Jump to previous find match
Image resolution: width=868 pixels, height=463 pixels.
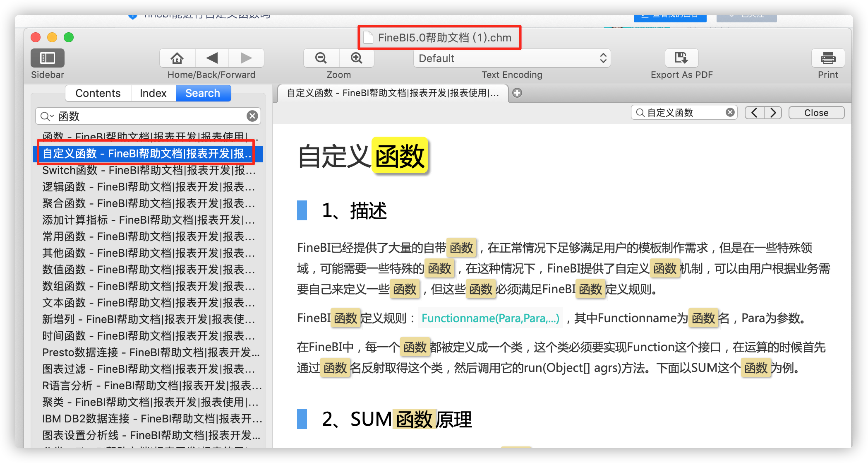[x=754, y=113]
